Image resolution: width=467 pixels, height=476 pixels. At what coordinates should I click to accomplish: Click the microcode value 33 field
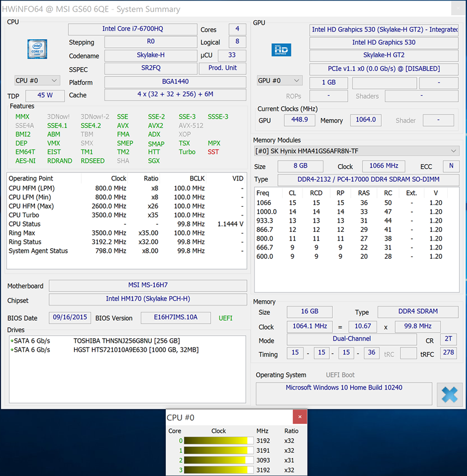(x=232, y=55)
